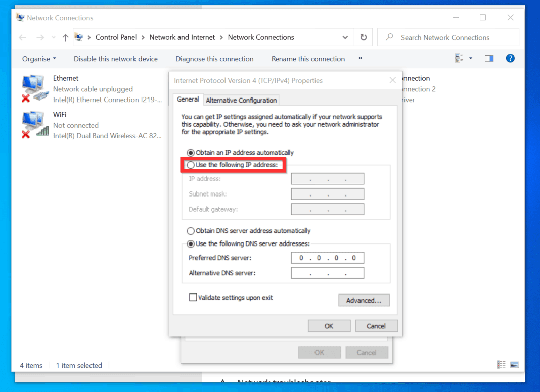540x392 pixels.
Task: Expand chevron before Control Panel breadcrumb
Action: coord(89,37)
